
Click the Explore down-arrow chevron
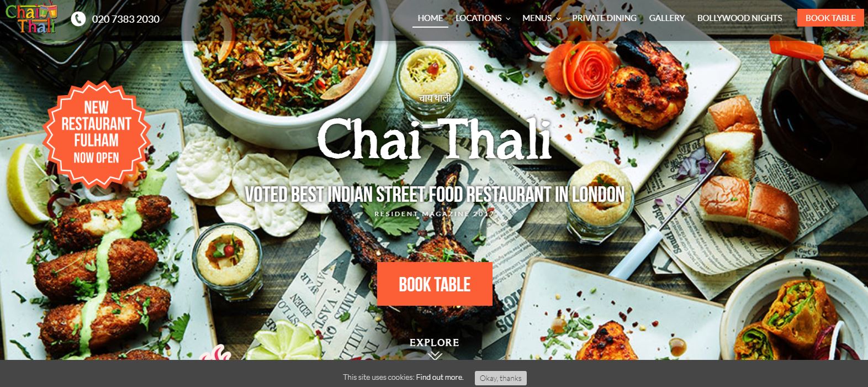(x=435, y=355)
